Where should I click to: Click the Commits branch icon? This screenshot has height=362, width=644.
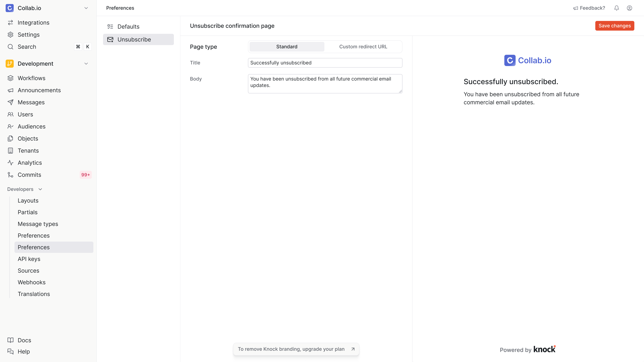pos(10,175)
